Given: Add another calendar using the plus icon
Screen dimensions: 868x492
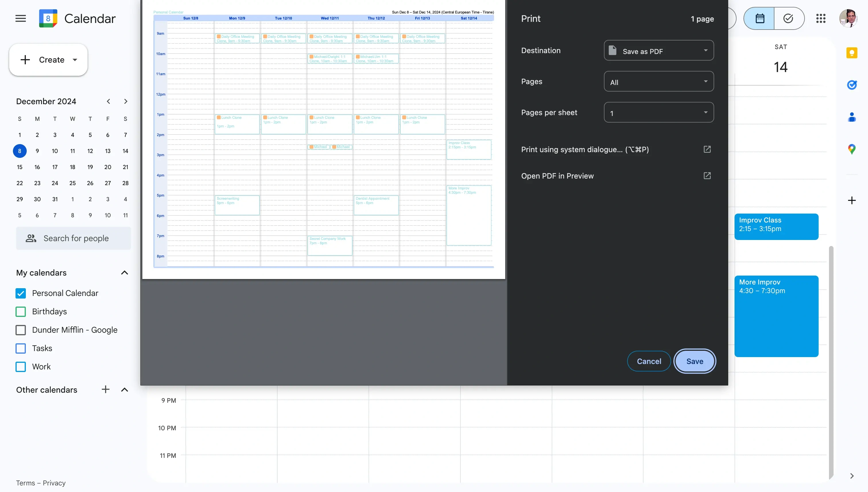Looking at the screenshot, I should (105, 390).
